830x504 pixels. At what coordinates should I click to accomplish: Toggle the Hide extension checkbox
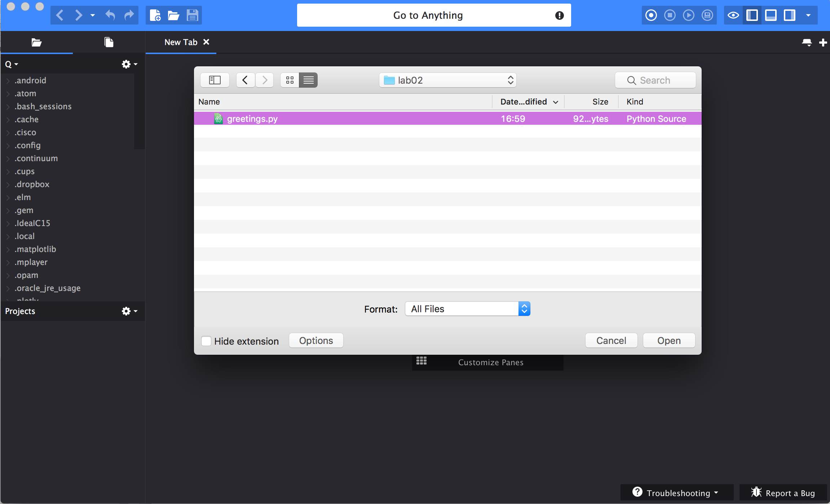click(206, 341)
